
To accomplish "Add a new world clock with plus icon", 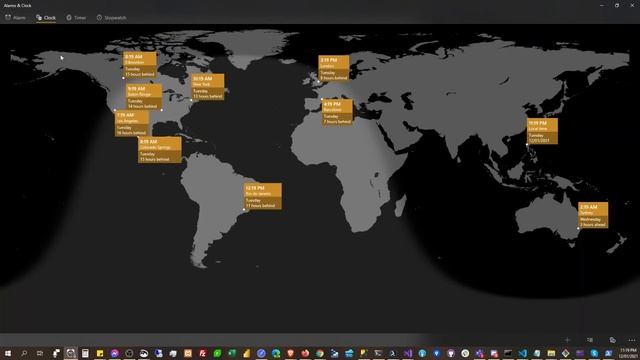I will 567,340.
